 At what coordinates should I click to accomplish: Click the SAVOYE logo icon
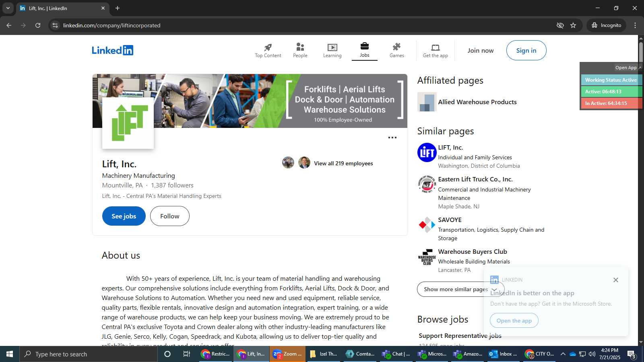[427, 225]
